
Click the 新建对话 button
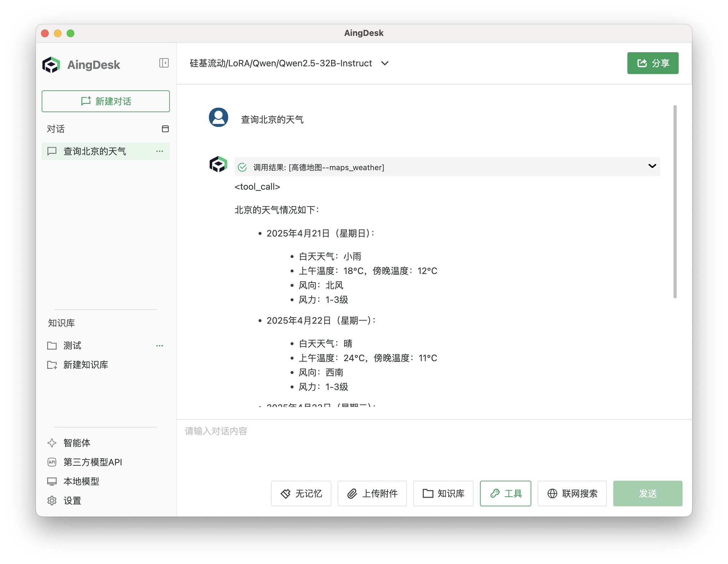[x=106, y=101]
